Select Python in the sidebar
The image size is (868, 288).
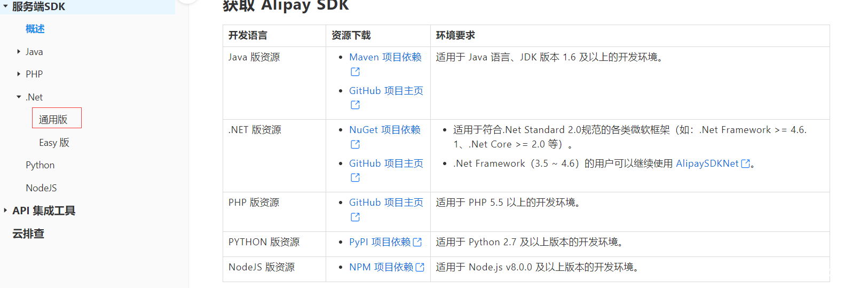(x=40, y=165)
